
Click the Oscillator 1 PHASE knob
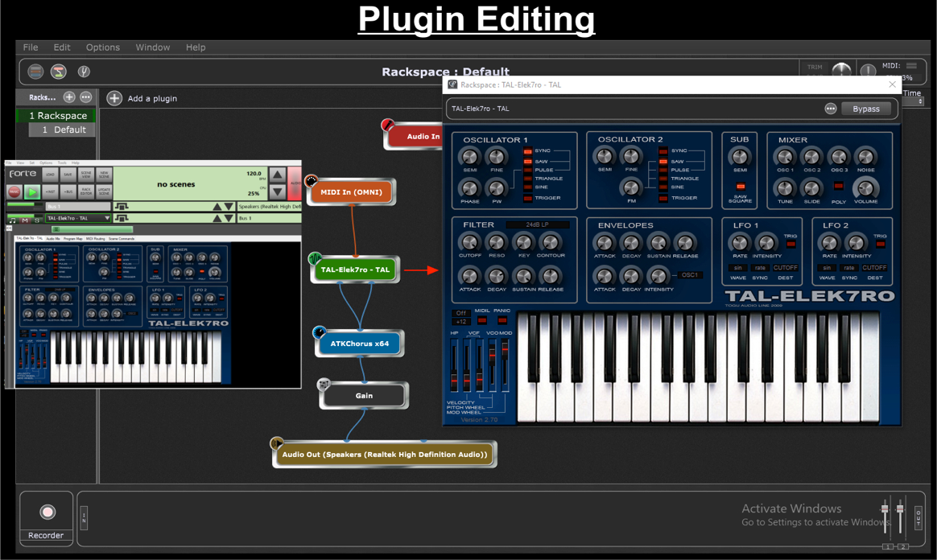469,188
